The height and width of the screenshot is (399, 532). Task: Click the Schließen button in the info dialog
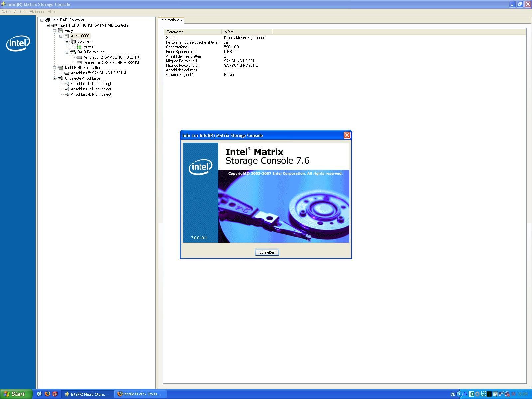pyautogui.click(x=267, y=252)
